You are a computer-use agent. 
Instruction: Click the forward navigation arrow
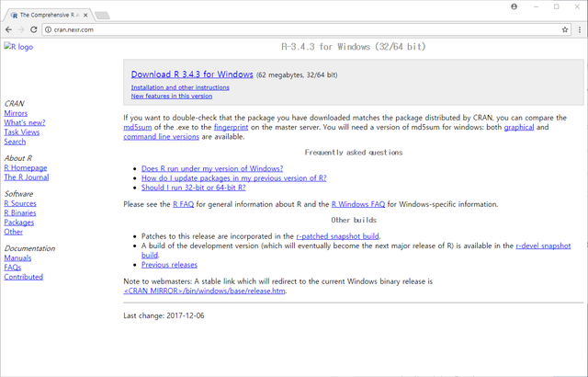[26, 29]
